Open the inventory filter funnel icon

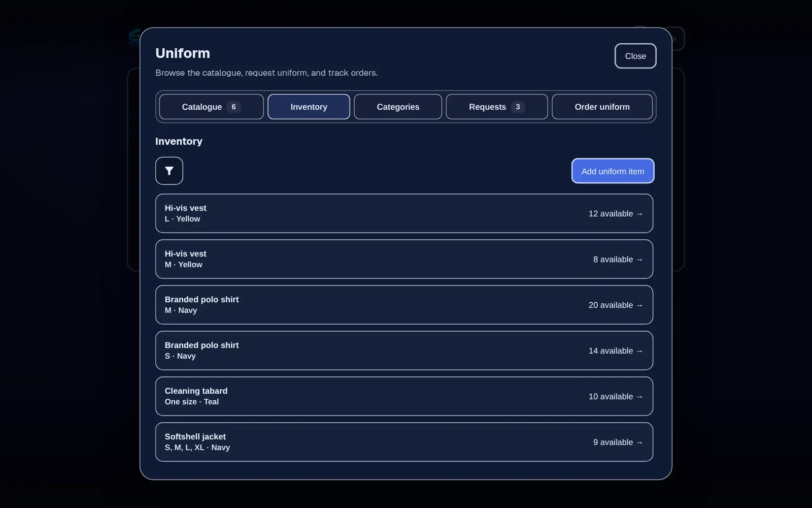click(x=169, y=171)
